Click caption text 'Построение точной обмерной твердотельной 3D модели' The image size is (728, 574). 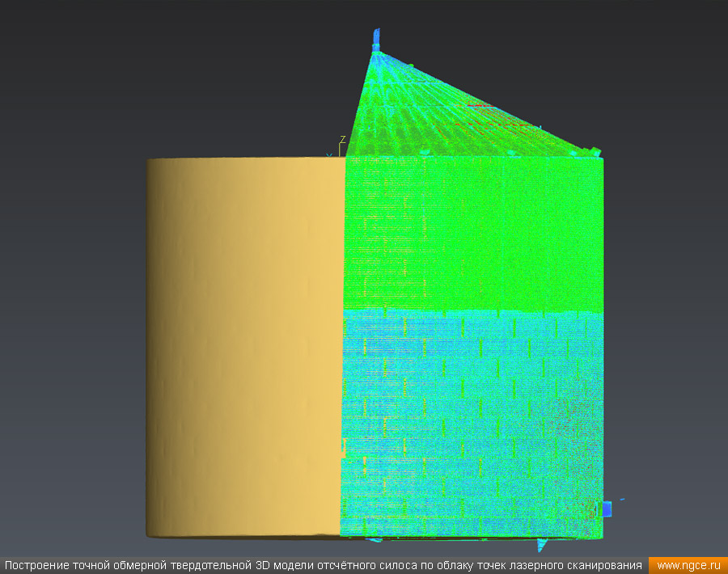(159, 566)
